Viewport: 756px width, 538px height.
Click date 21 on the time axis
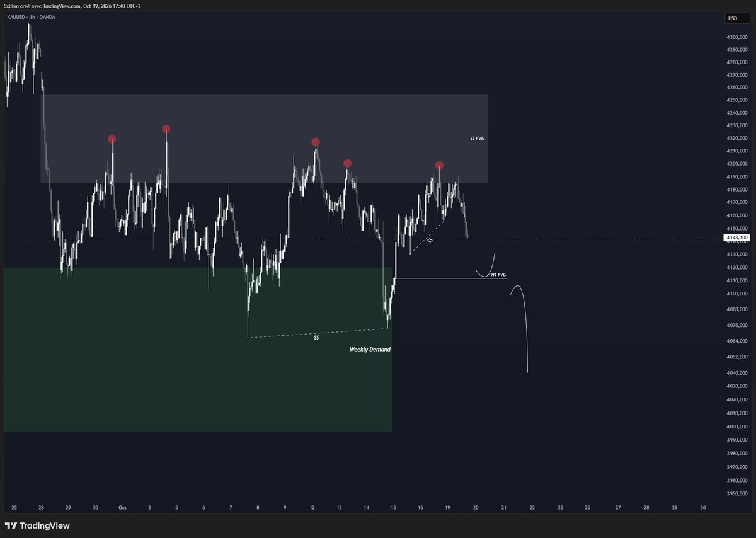click(504, 507)
